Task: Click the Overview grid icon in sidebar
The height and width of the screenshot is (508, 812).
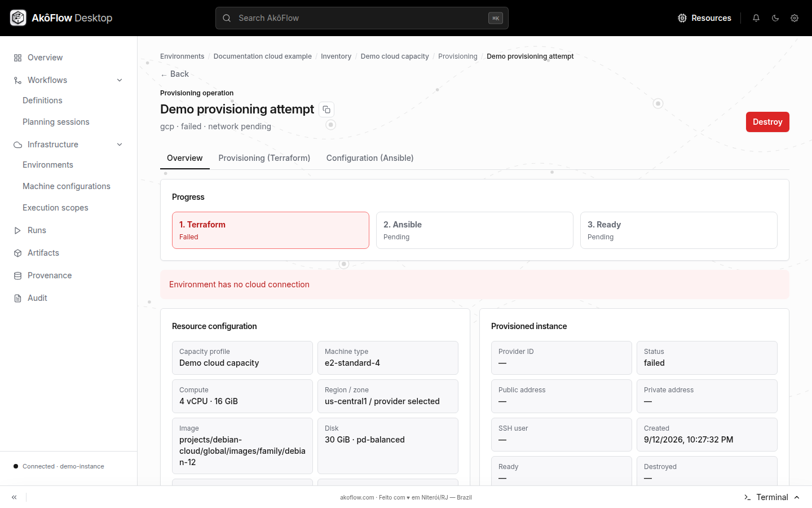Action: point(18,58)
